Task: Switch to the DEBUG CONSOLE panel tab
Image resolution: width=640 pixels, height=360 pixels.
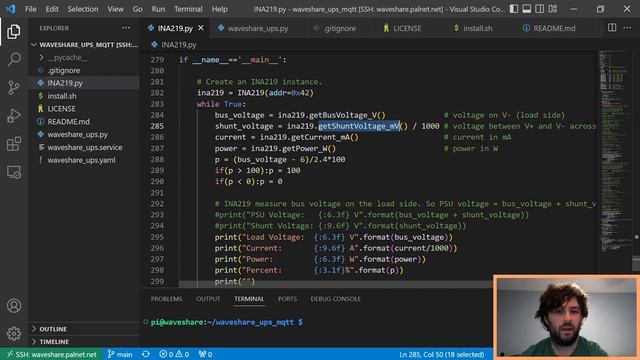Action: point(335,299)
